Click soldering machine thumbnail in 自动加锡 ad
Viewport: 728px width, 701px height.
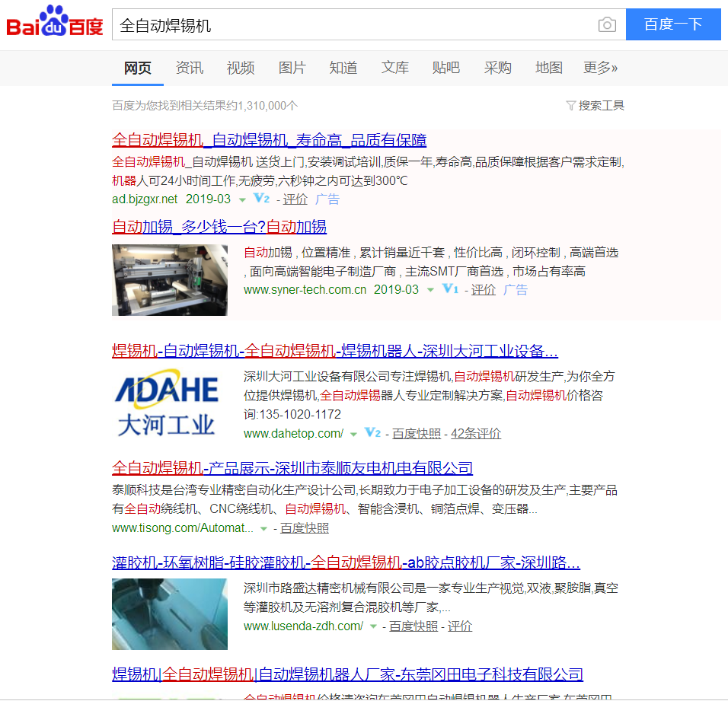(170, 280)
